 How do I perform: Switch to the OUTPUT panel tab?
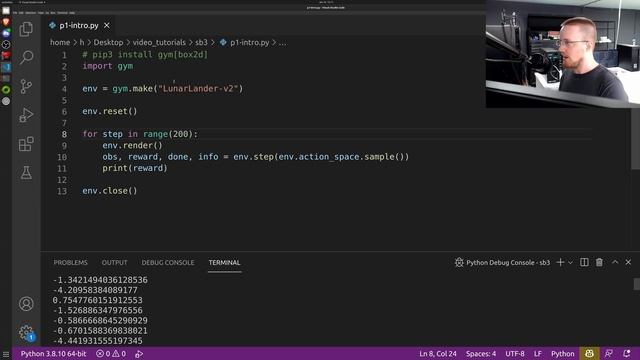[114, 262]
